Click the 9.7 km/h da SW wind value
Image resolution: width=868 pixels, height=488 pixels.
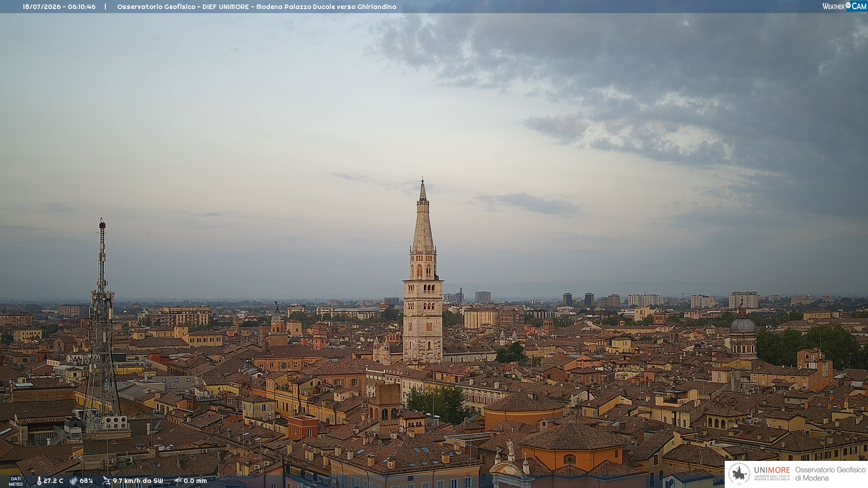click(138, 481)
